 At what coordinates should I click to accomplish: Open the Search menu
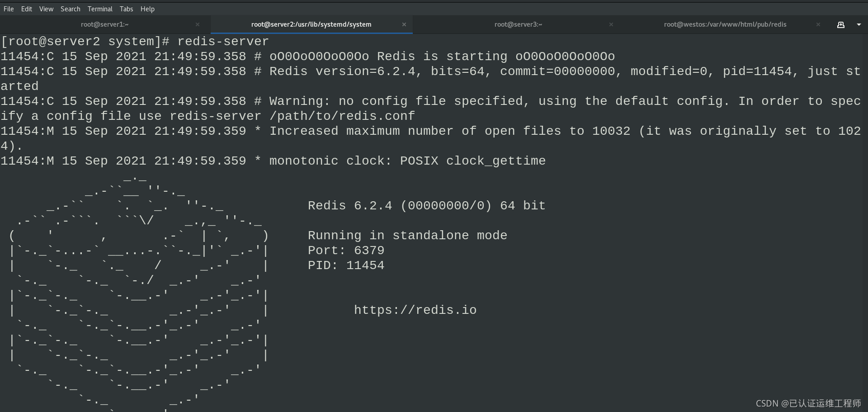pyautogui.click(x=71, y=9)
